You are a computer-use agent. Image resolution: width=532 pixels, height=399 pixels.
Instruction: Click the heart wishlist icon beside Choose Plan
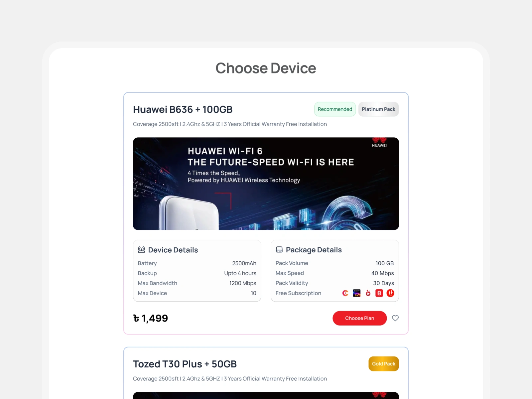(x=395, y=318)
